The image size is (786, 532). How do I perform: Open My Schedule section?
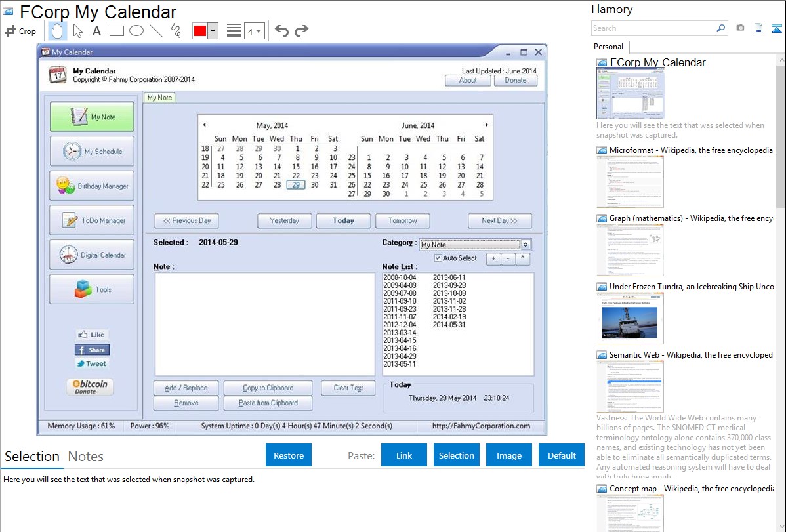coord(92,152)
